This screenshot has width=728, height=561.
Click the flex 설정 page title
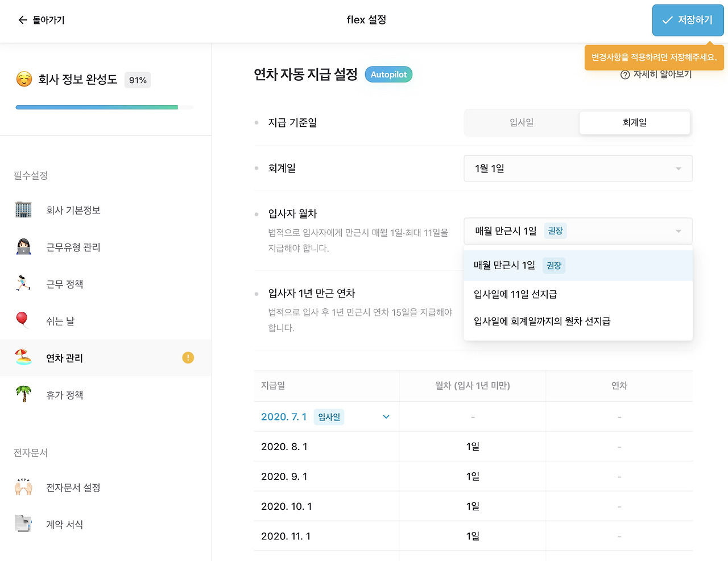[x=366, y=20]
